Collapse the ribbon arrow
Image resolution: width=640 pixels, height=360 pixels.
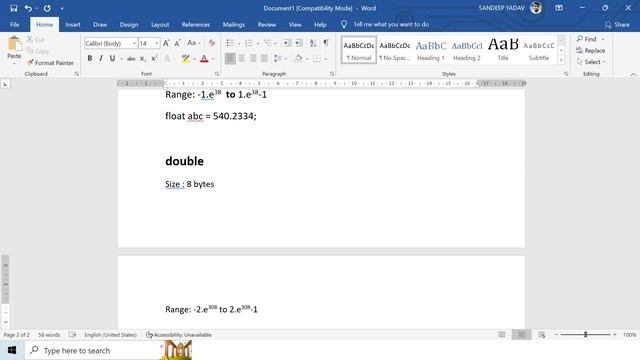(633, 74)
